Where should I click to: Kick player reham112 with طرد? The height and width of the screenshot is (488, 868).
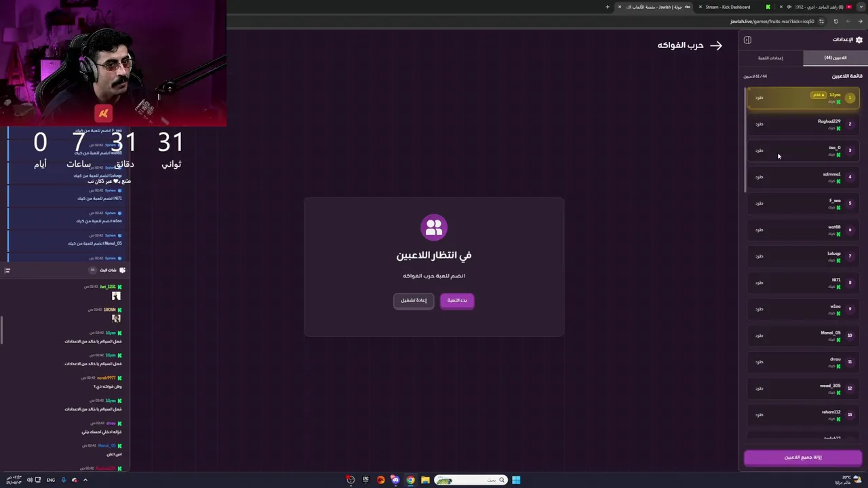(759, 415)
